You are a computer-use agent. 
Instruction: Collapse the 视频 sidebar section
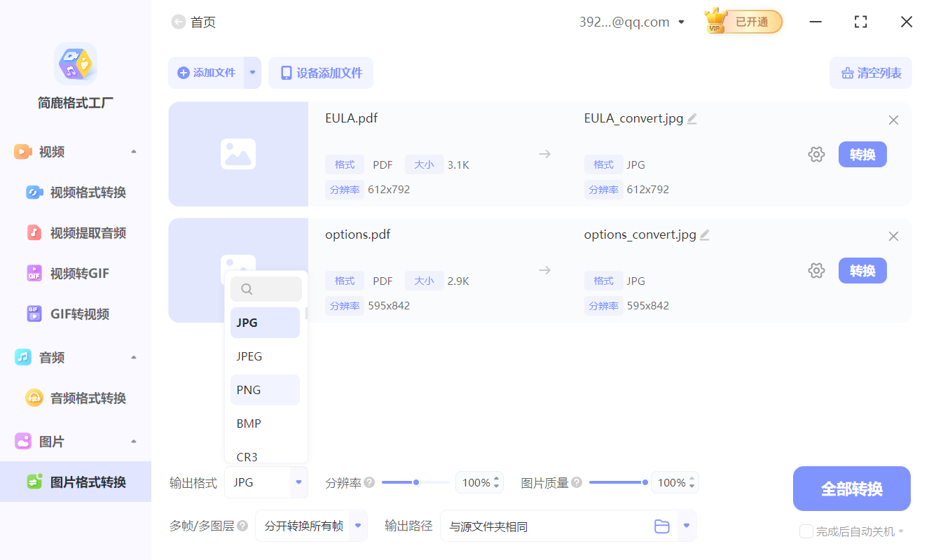tap(133, 151)
